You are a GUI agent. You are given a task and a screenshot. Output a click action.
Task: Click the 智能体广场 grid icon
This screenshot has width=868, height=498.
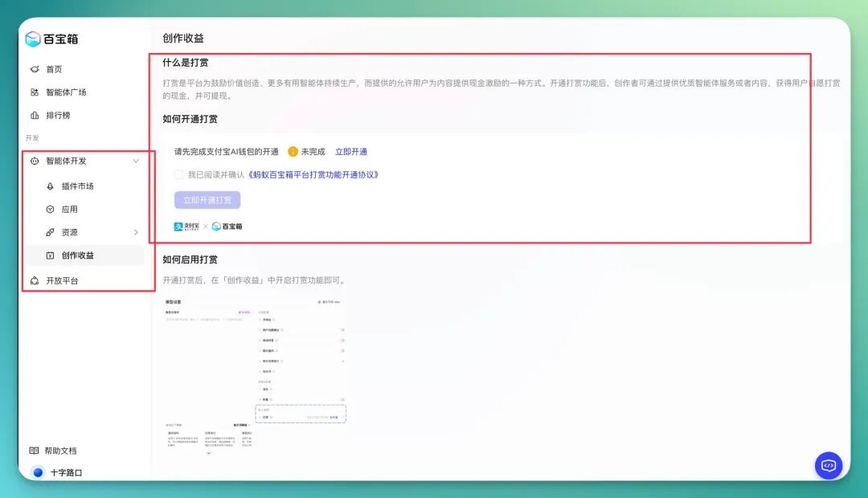pos(35,92)
